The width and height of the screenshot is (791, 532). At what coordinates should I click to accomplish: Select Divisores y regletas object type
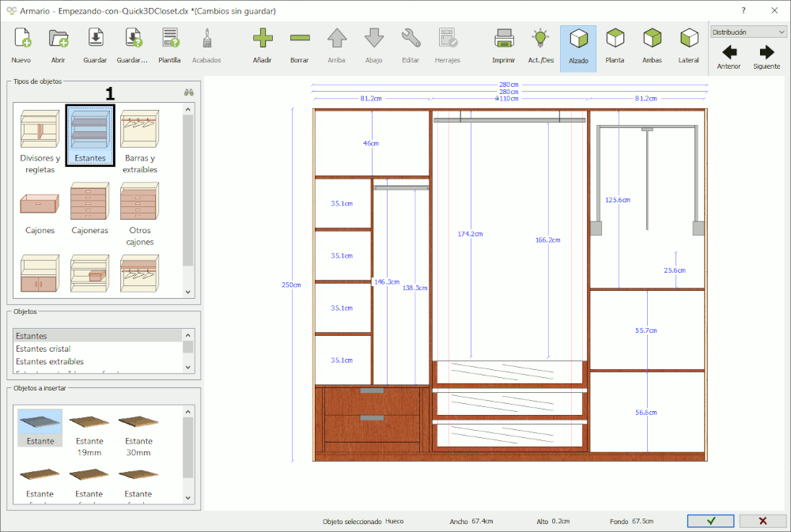[x=40, y=141]
